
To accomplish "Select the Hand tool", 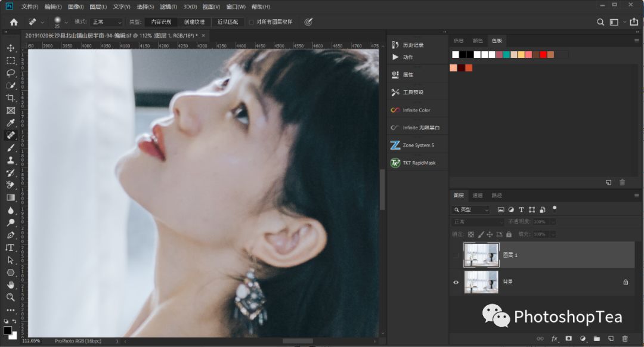I will tap(11, 284).
